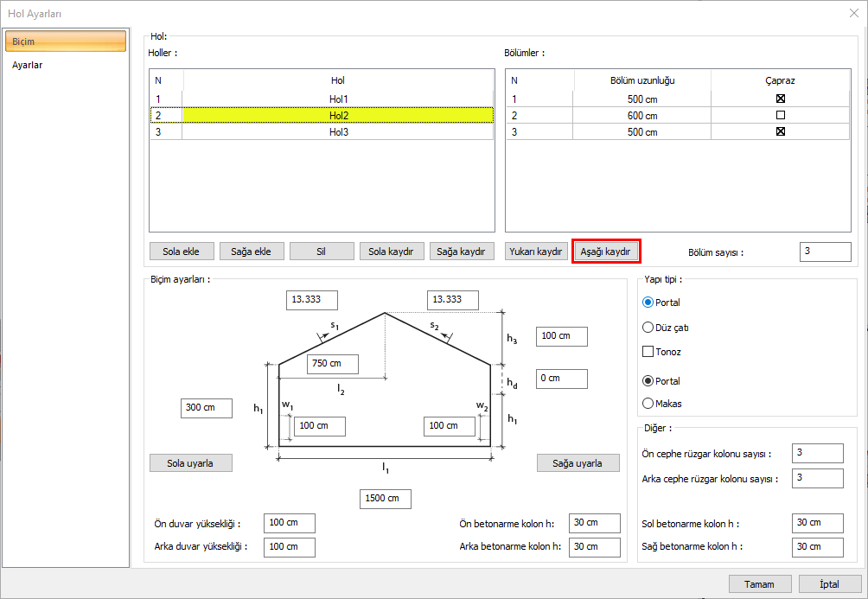Click the Aşağı kaydır button

click(x=605, y=252)
